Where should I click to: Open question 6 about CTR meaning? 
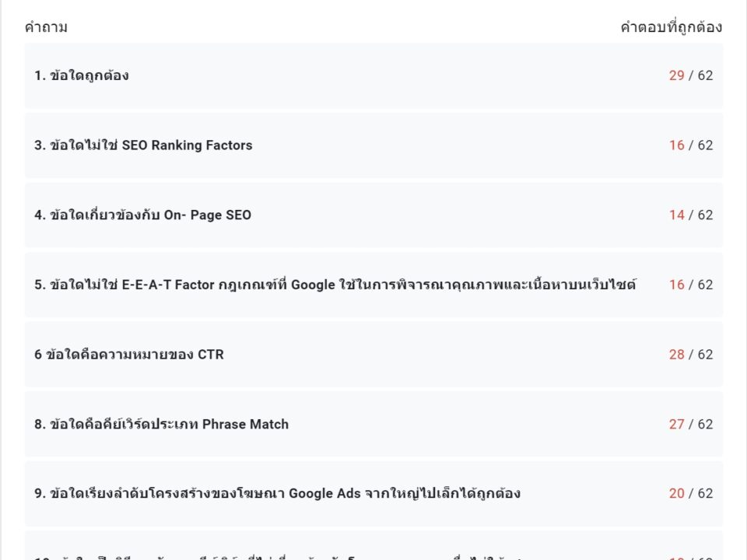coord(373,355)
